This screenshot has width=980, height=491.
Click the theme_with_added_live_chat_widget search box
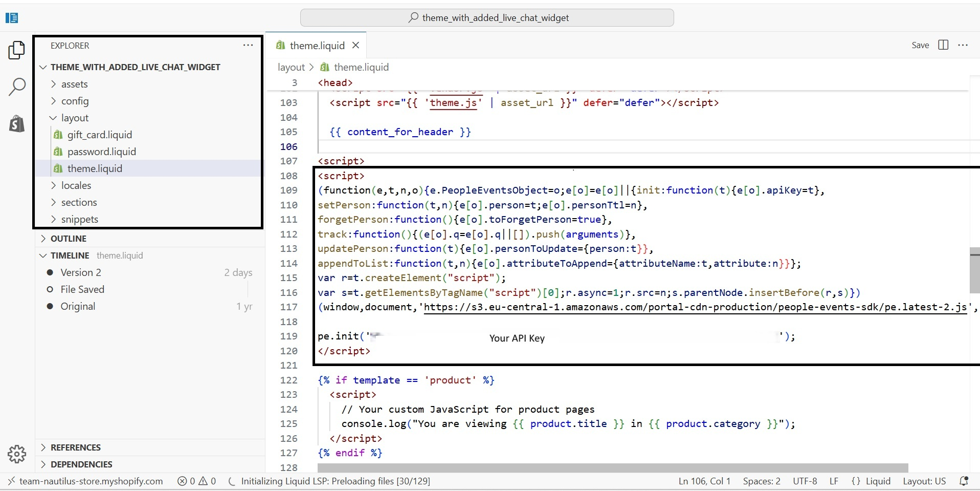tap(486, 17)
